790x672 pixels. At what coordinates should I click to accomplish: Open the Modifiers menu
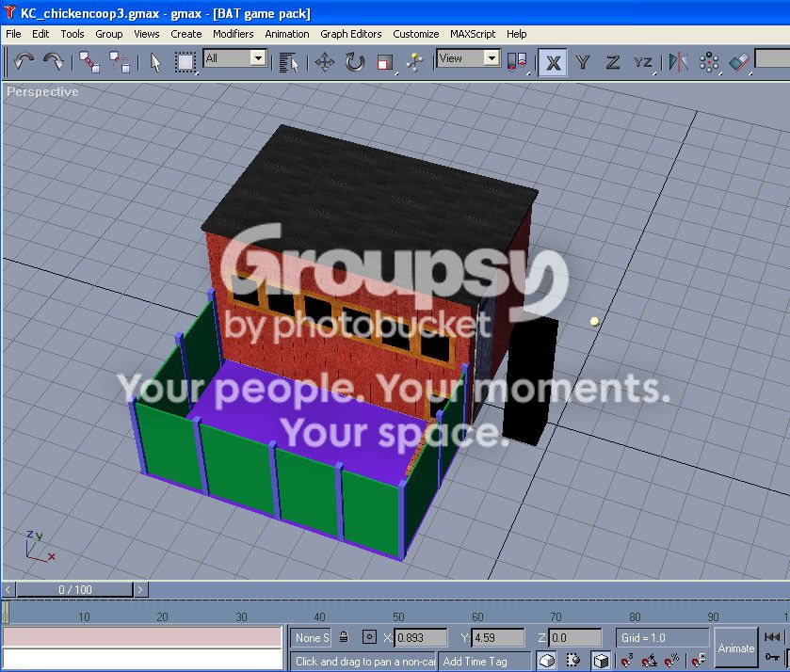click(233, 34)
